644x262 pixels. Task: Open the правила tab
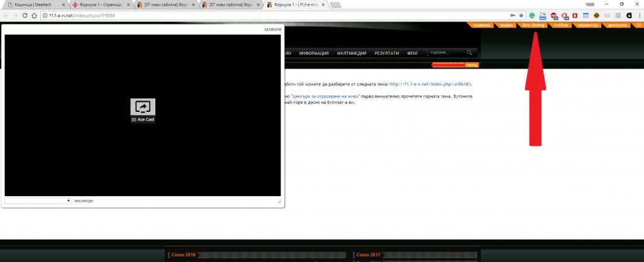pyautogui.click(x=481, y=25)
